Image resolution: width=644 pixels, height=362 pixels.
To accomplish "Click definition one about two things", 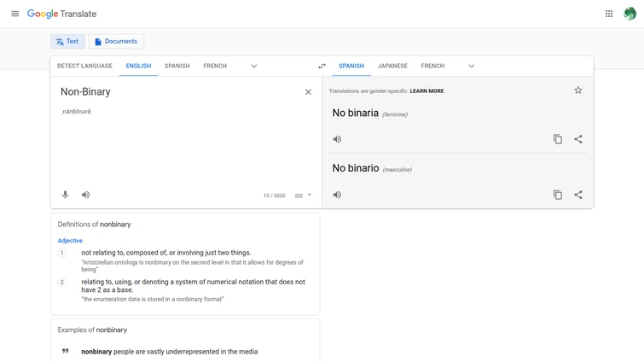I will 166,253.
